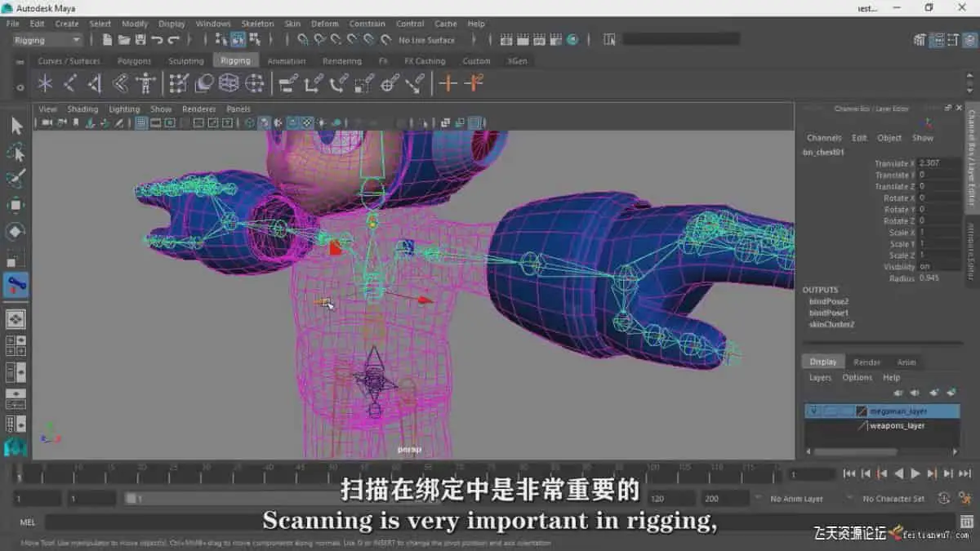
Task: Click the Point constraint shelf icon
Action: tap(314, 82)
